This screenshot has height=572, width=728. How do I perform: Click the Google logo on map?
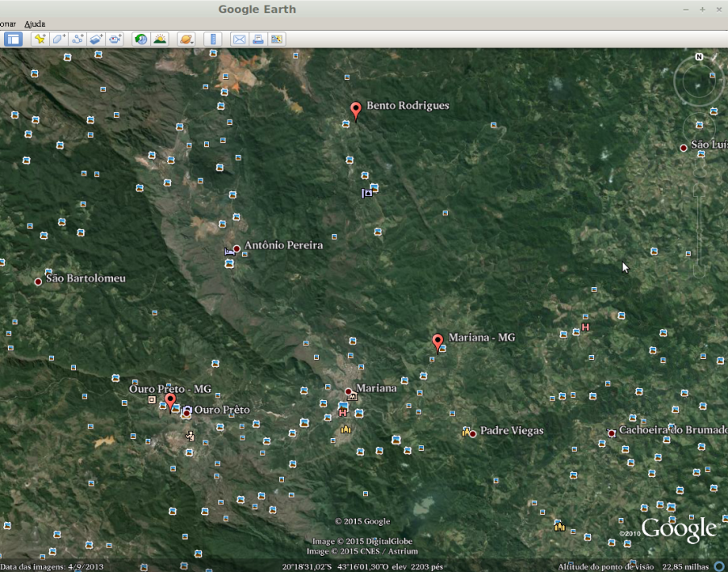[x=678, y=528]
